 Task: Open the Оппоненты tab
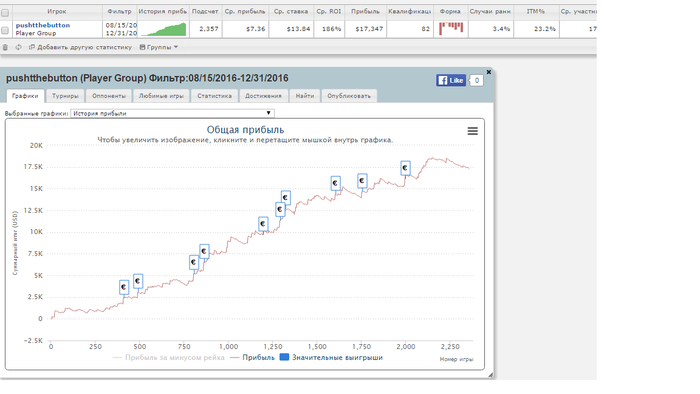(109, 96)
